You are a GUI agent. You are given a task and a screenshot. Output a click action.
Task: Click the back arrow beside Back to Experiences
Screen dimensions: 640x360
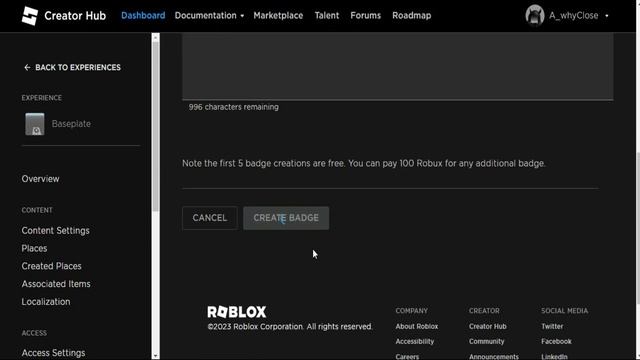pyautogui.click(x=27, y=67)
